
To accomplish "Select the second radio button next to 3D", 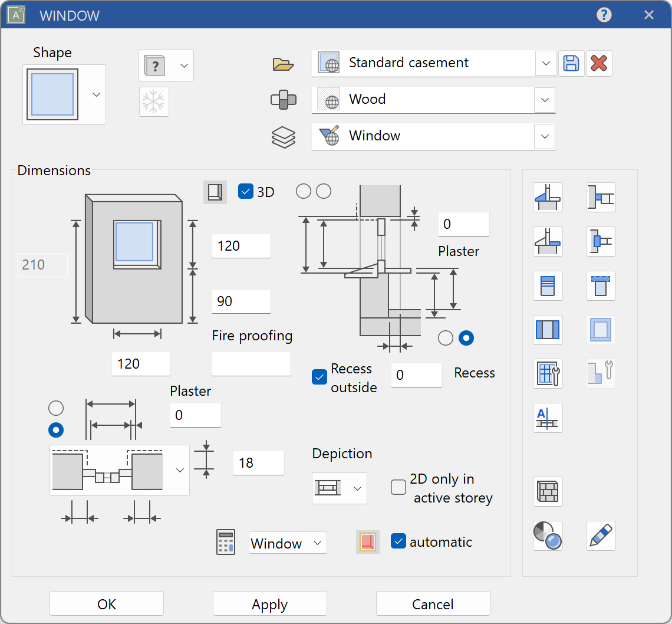I will coord(324,191).
